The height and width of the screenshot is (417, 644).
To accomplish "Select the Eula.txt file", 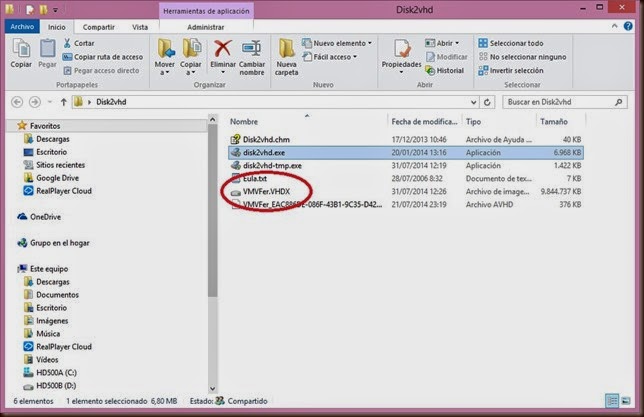I will 406,178.
